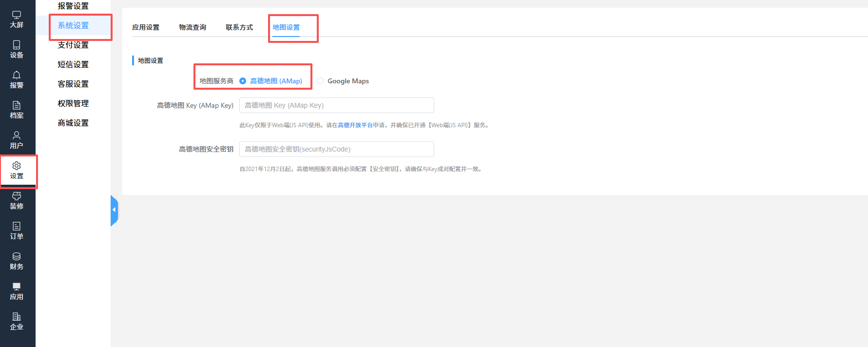The width and height of the screenshot is (868, 347).
Task: Open 系统设置 in the submenu
Action: click(73, 25)
